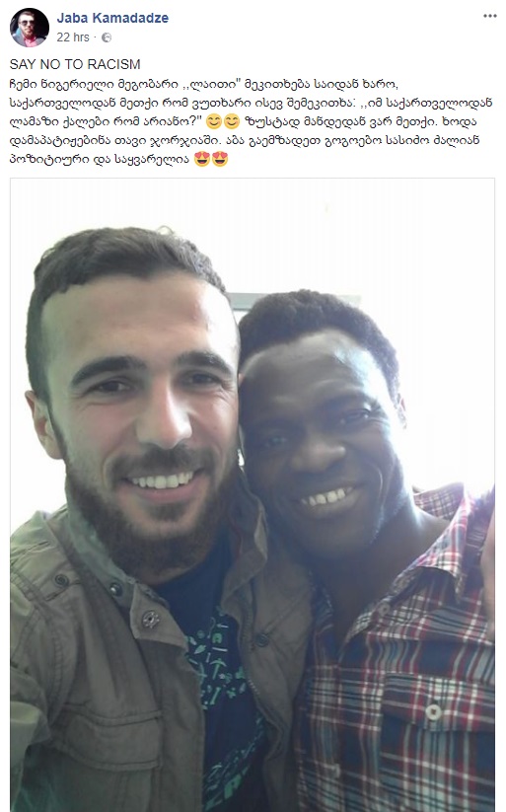Click the second heart-eyes emoji

pyautogui.click(x=220, y=159)
